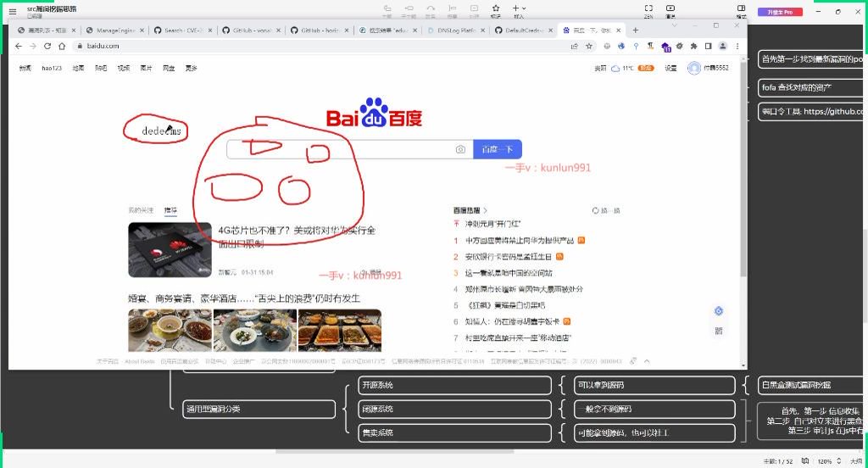Screen dimensions: 868x468
Task: Click the Baidu user avatar
Action: point(693,68)
